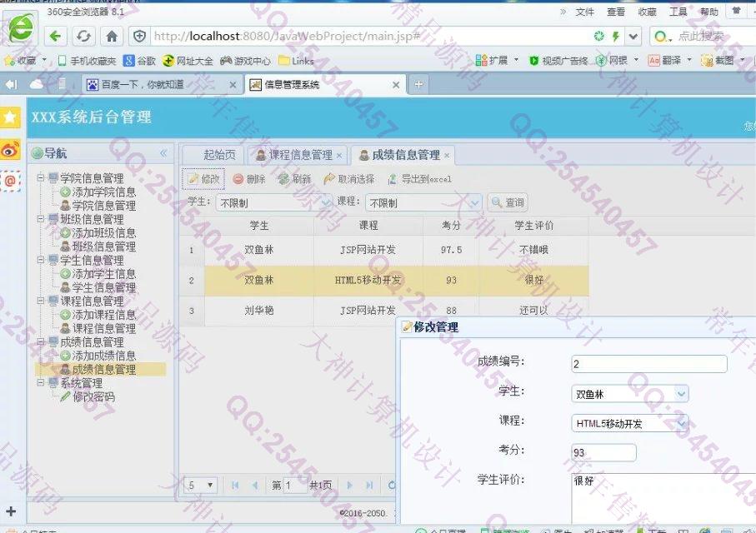
Task: Close the 成绩信息管理 panel tab
Action: [x=447, y=156]
